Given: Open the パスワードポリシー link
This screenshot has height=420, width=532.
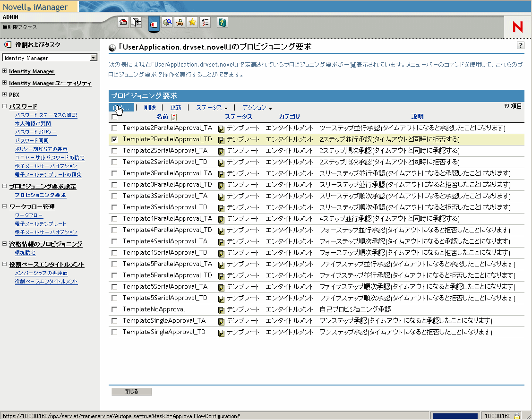Looking at the screenshot, I should click(x=36, y=132).
